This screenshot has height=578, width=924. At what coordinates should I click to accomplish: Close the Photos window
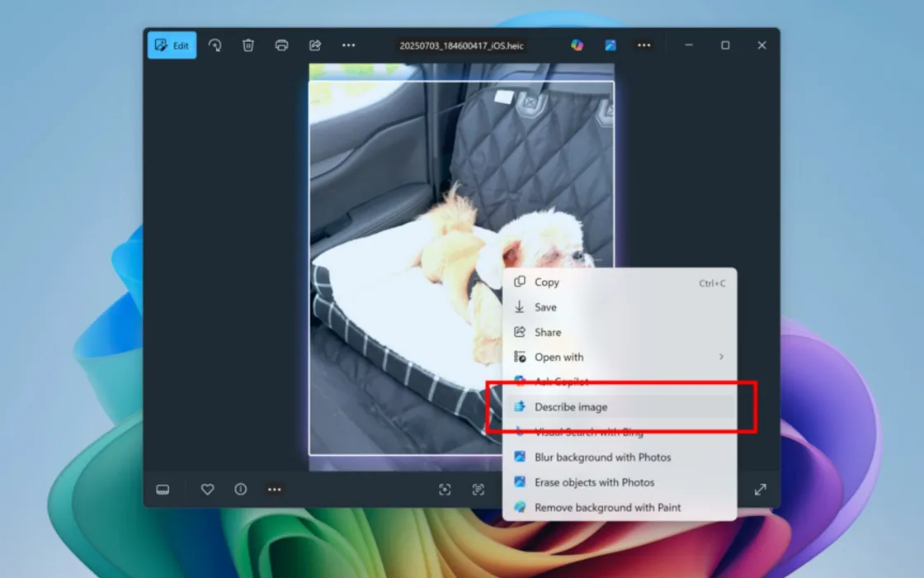coord(762,45)
